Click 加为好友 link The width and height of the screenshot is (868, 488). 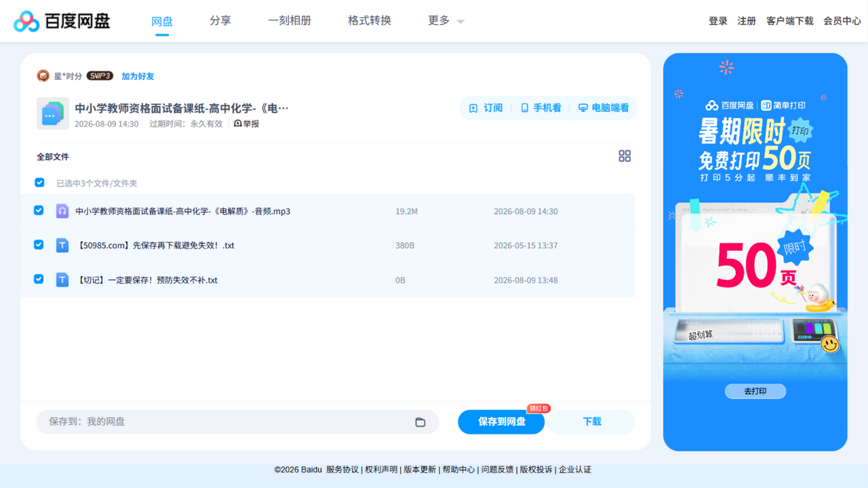point(138,77)
